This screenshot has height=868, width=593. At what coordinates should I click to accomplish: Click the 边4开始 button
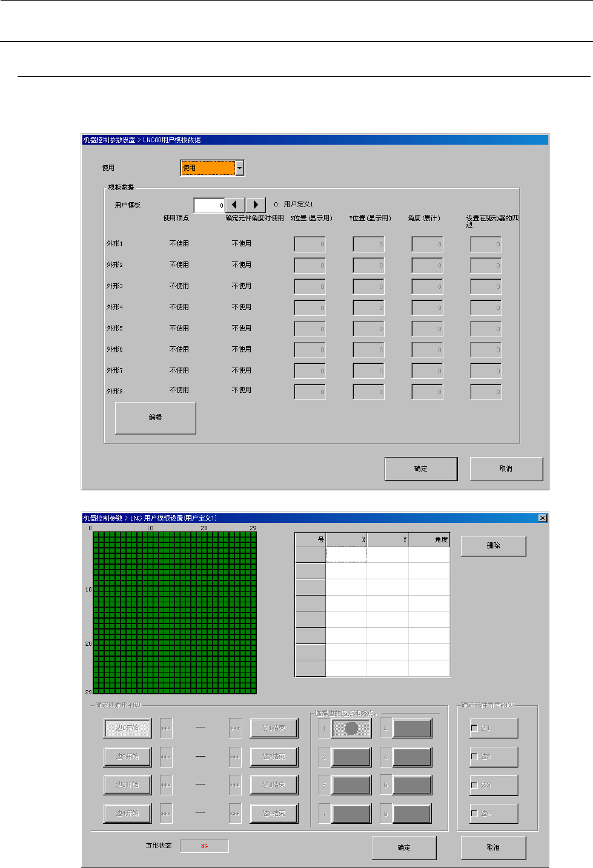point(127,814)
